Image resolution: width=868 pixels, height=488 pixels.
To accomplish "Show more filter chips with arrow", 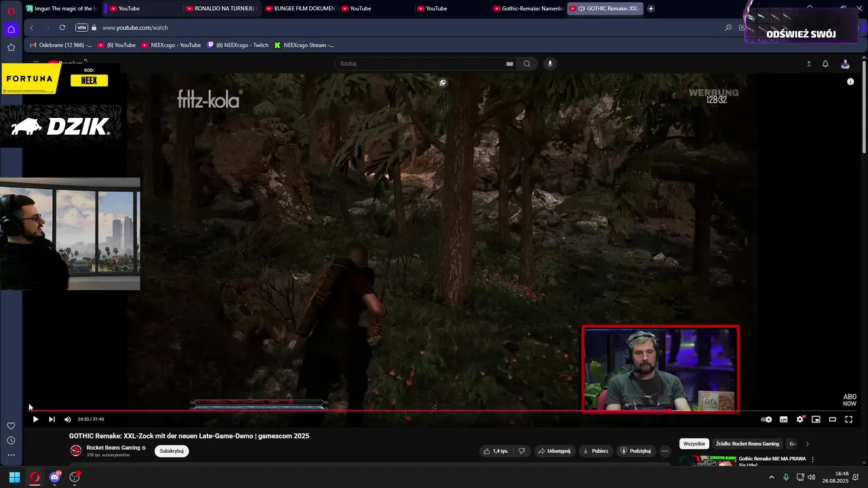I will [x=807, y=444].
